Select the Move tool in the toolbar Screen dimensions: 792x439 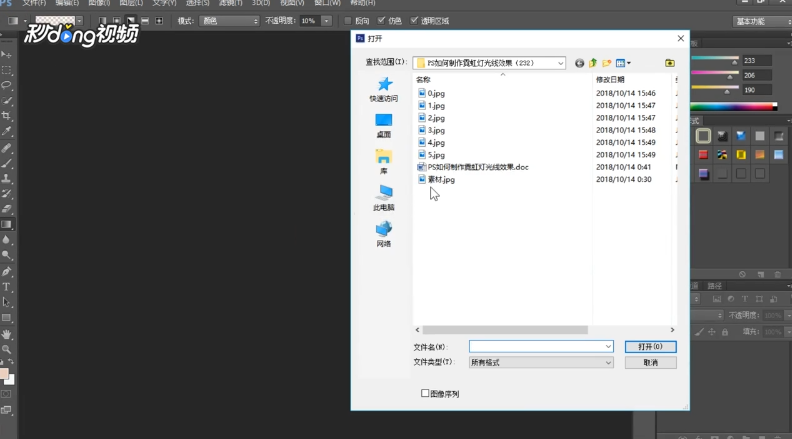coord(7,54)
